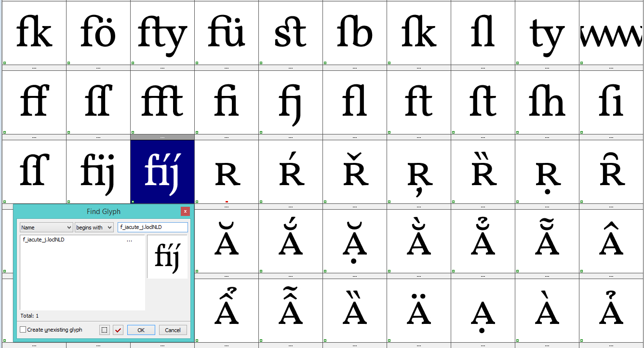Close the Find Glyph dialog
This screenshot has height=348, width=644.
click(185, 212)
